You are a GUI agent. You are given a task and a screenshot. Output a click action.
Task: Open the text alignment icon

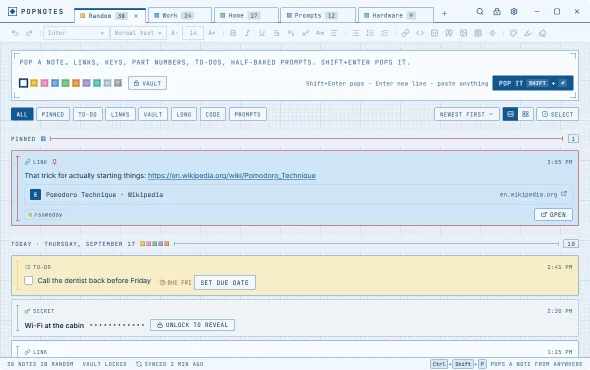tap(334, 33)
